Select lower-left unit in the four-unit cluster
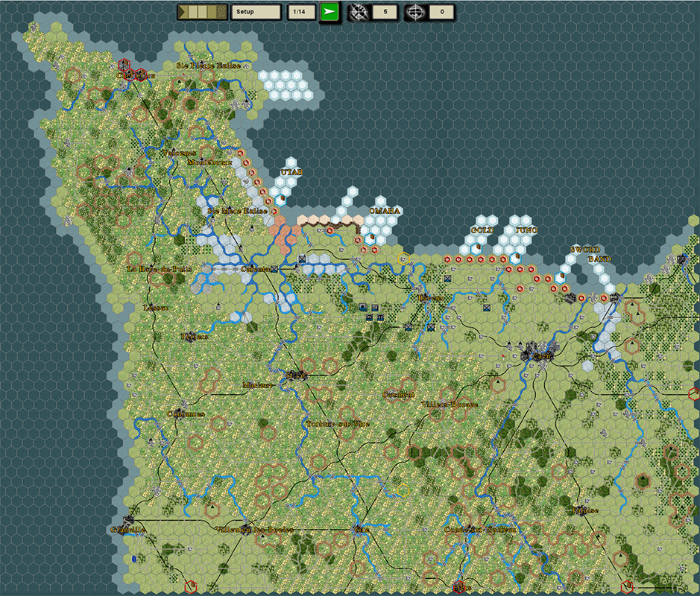The height and width of the screenshot is (596, 700). point(369,317)
